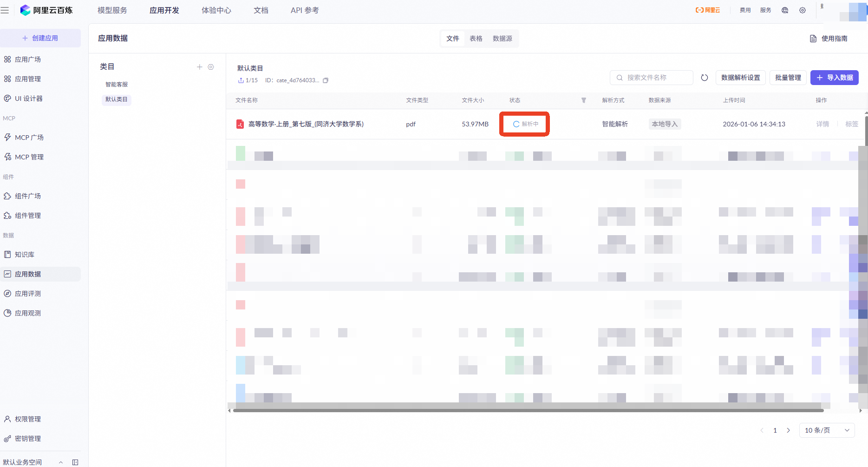The image size is (868, 467).
Task: Click the 阿里云百炼 logo
Action: tap(46, 10)
